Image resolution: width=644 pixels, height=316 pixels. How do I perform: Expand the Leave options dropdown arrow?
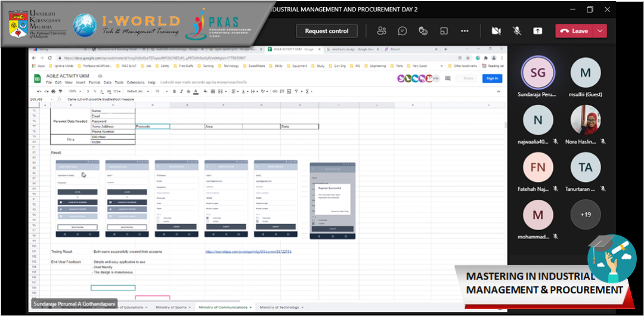coord(600,31)
